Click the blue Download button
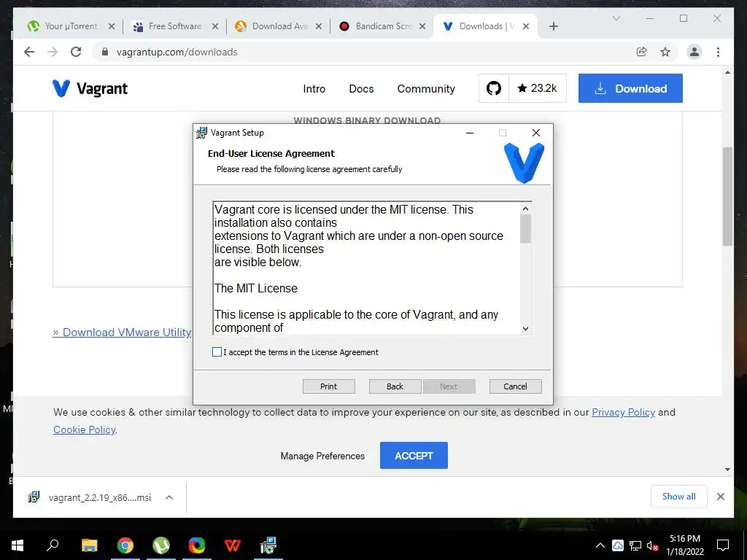The height and width of the screenshot is (560, 747). pyautogui.click(x=630, y=88)
